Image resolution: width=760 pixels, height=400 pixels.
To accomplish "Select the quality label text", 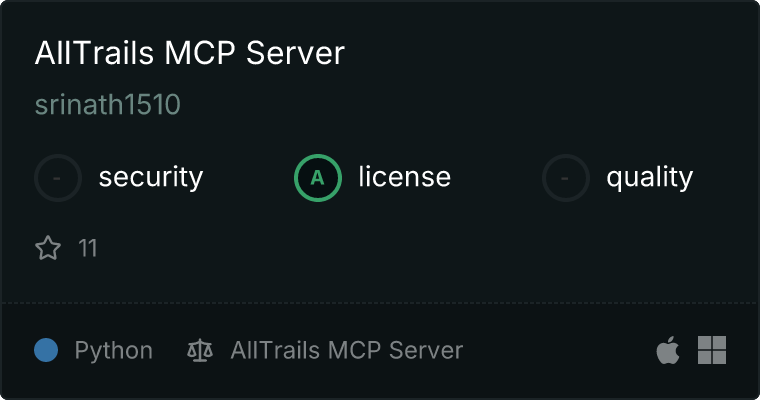I will coord(649,177).
